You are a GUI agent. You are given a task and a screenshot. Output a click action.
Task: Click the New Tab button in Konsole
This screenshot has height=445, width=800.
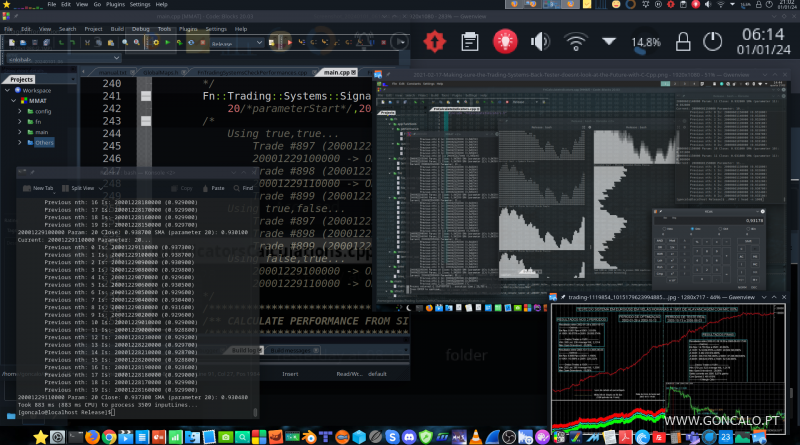click(x=39, y=187)
